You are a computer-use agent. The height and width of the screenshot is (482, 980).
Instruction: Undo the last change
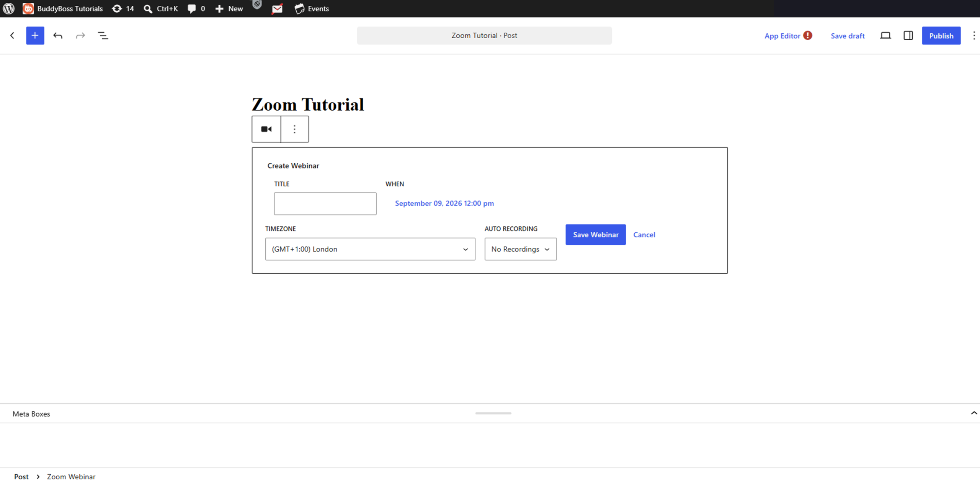pos(58,36)
